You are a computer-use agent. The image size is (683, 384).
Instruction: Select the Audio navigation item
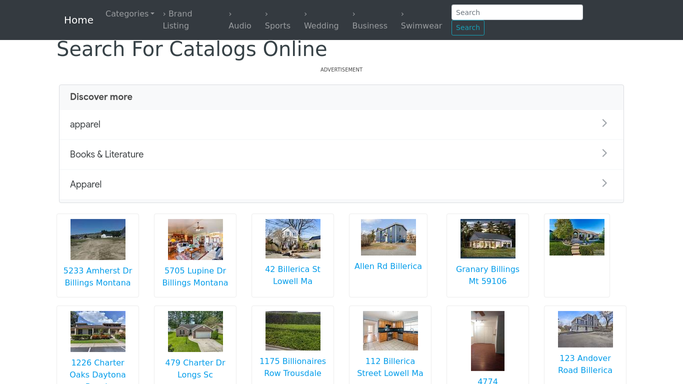pyautogui.click(x=240, y=26)
